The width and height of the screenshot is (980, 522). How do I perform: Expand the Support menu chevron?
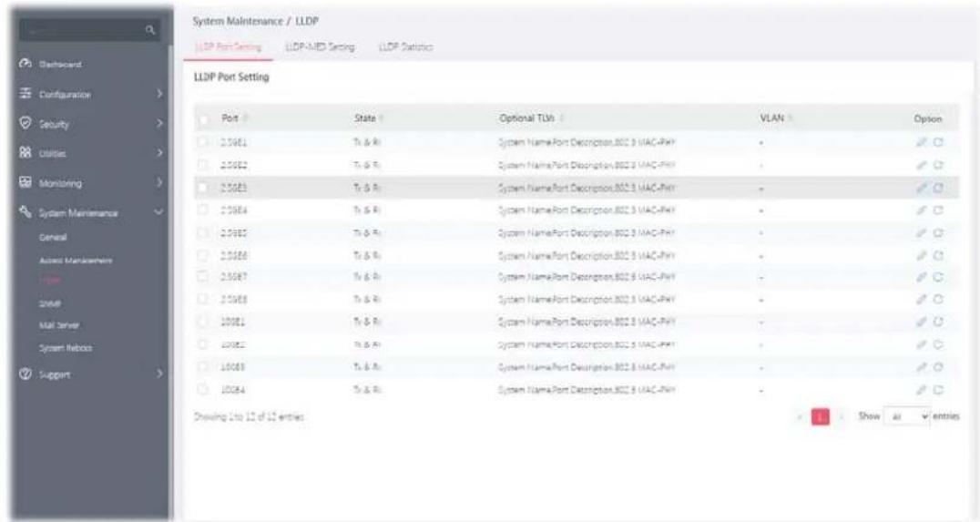tap(158, 374)
